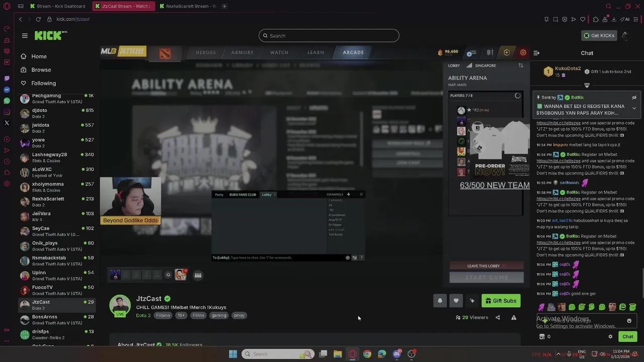Screen dimensions: 644x362
Task: Report stream via warning triangle icon
Action: coord(514,317)
